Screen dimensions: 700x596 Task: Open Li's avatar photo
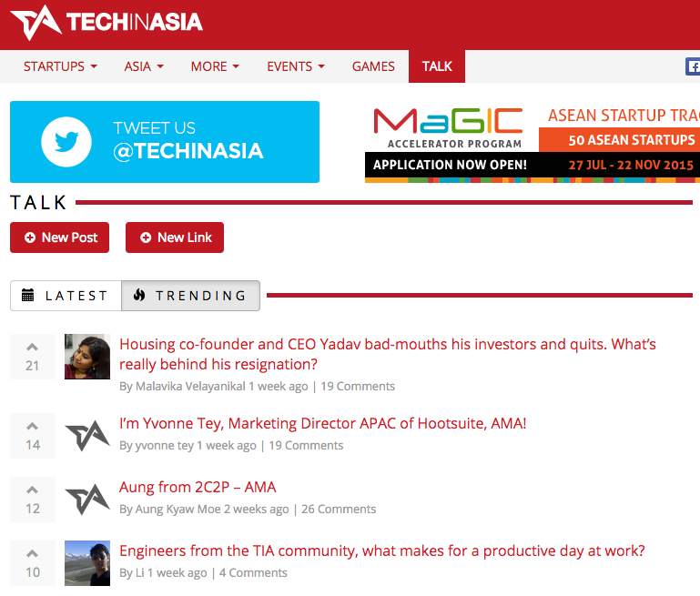(x=87, y=563)
